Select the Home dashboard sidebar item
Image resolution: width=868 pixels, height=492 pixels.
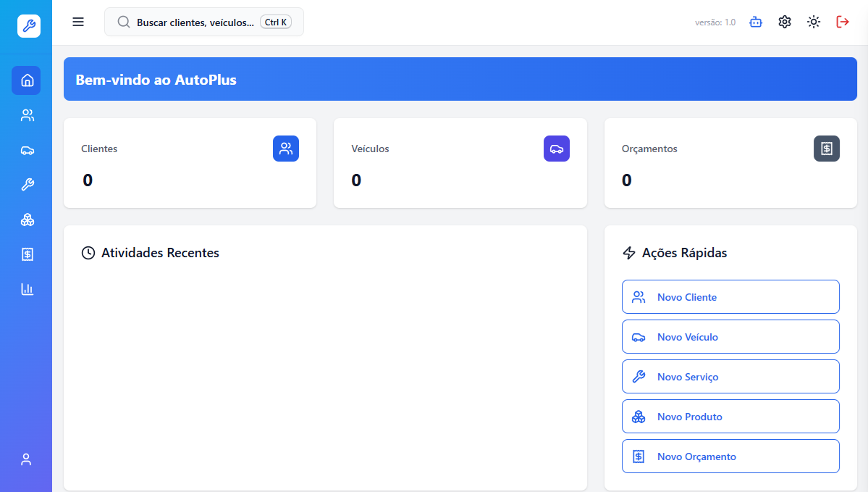point(28,80)
